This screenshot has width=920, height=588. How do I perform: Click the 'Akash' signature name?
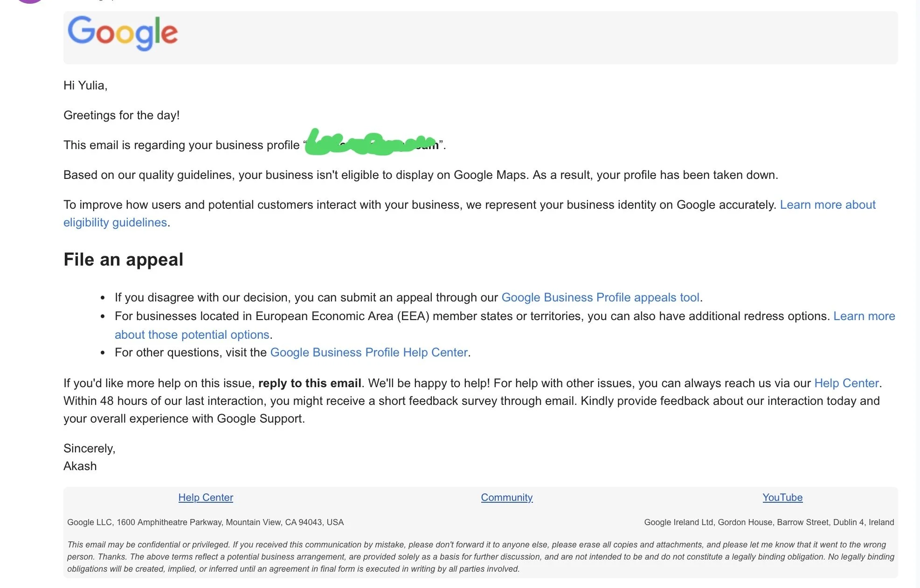(80, 466)
